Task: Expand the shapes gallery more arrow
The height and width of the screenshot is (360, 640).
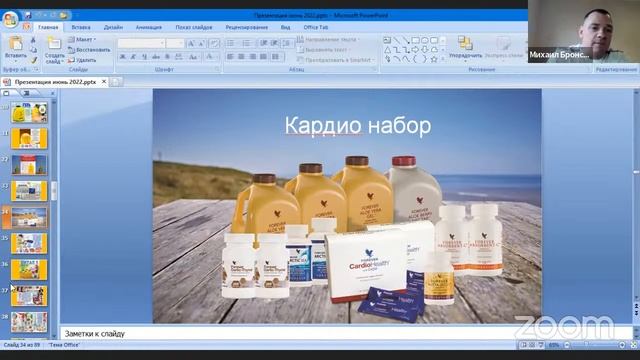Action: [x=442, y=60]
